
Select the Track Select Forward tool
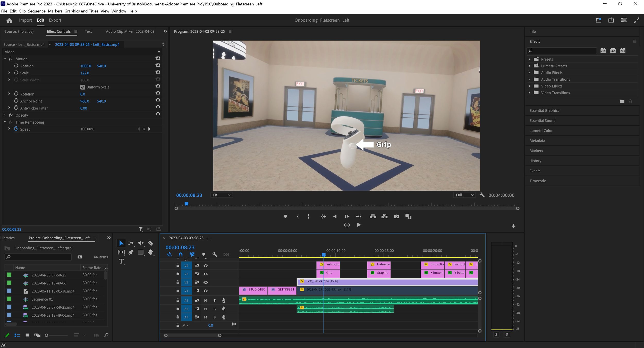131,243
